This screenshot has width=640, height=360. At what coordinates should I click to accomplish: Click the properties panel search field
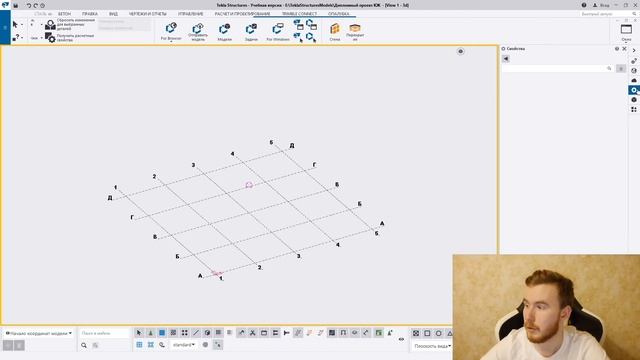pos(558,69)
